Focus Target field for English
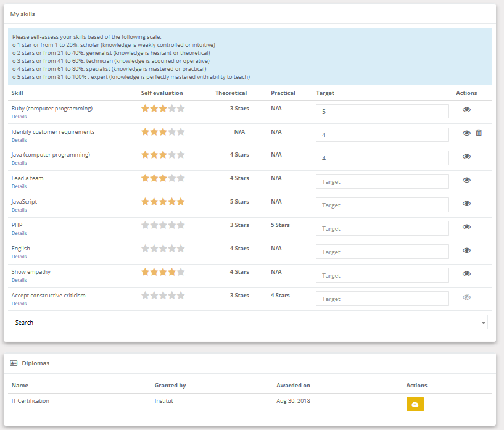The image size is (504, 430). [x=382, y=252]
